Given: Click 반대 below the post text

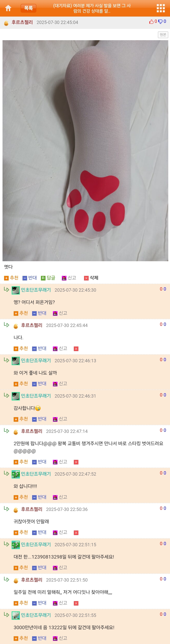Looking at the screenshot, I should pyautogui.click(x=30, y=278).
